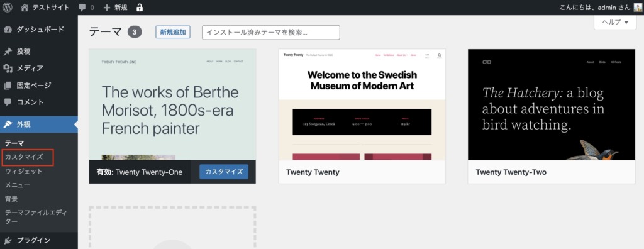The height and width of the screenshot is (249, 644).
Task: Click the Twenty Twenty-Two theme name
Action: (x=511, y=172)
